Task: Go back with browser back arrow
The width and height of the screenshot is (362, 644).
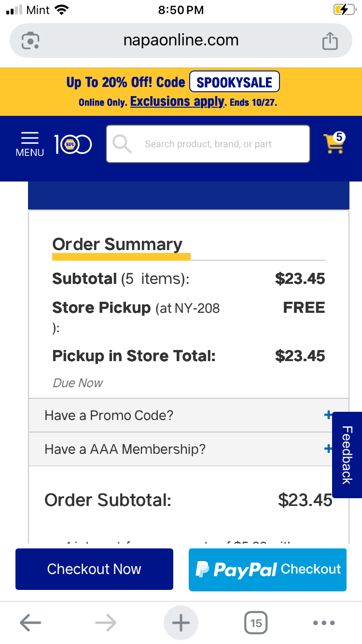Action: click(30, 623)
